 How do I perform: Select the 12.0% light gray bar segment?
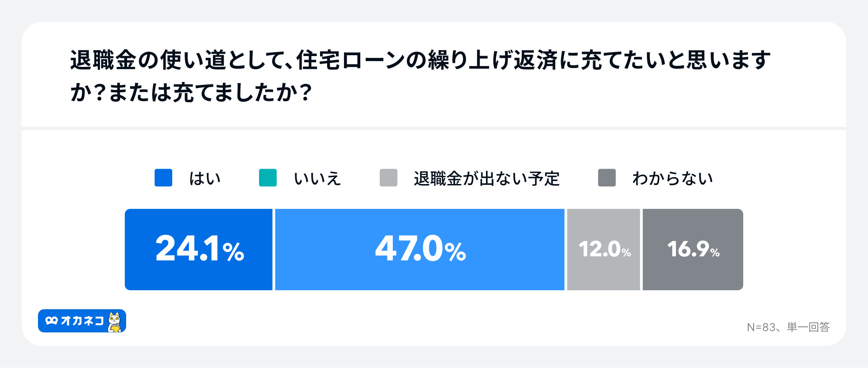coord(604,250)
